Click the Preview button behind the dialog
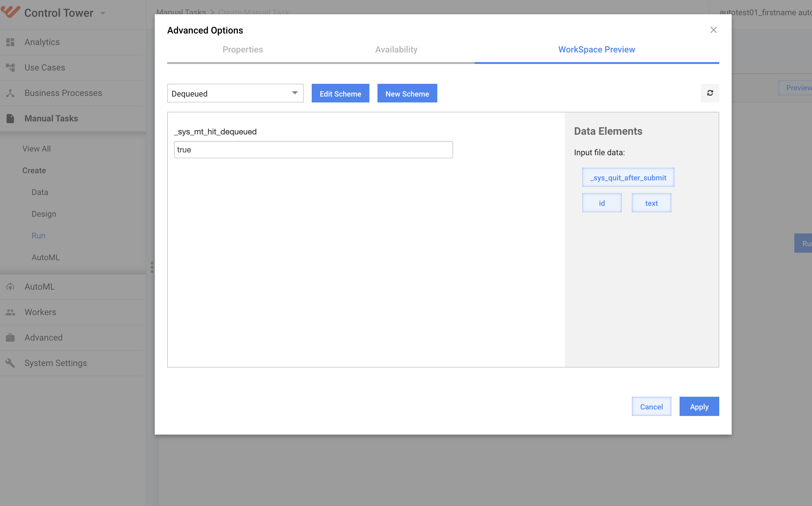The width and height of the screenshot is (812, 506). click(795, 88)
